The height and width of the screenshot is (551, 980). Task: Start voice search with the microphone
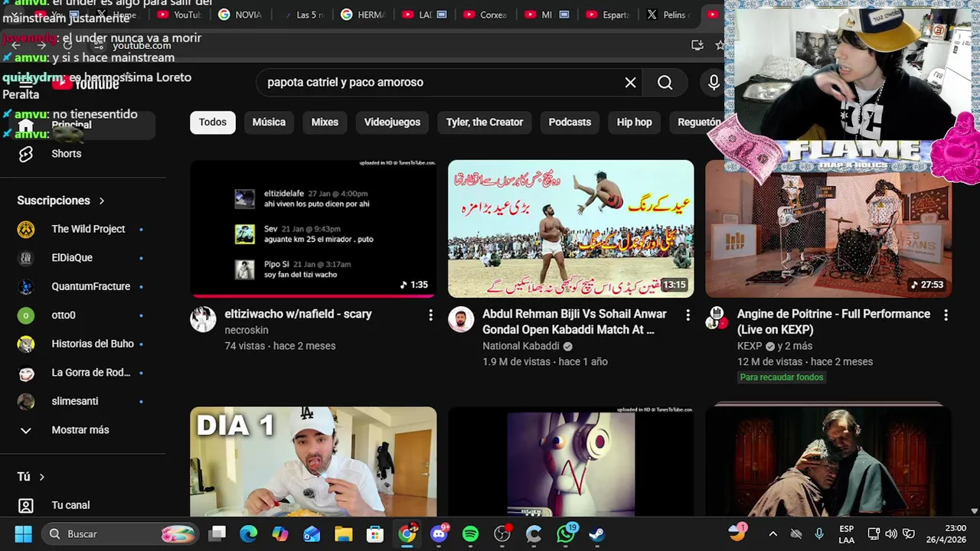714,83
